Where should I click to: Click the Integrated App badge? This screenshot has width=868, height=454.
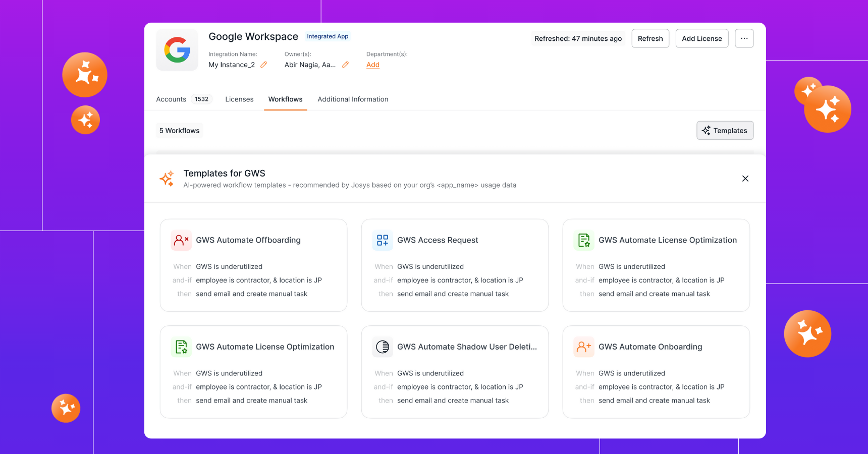tap(328, 36)
